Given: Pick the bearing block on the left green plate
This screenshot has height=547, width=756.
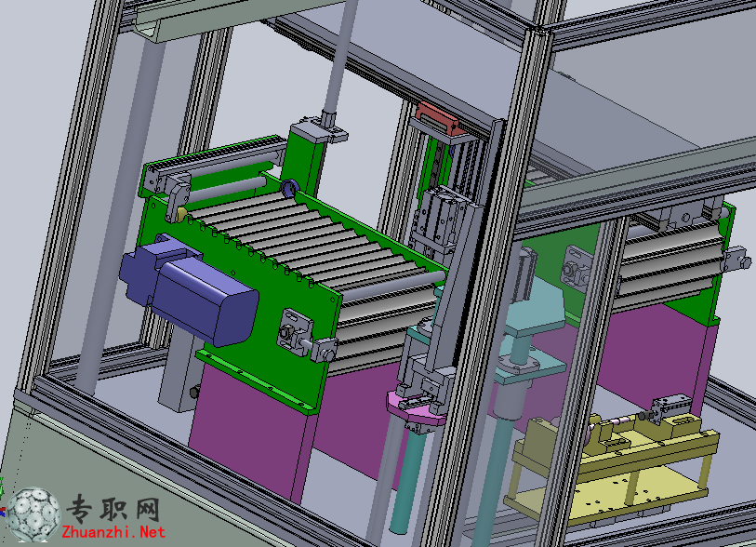Looking at the screenshot, I should tap(294, 332).
